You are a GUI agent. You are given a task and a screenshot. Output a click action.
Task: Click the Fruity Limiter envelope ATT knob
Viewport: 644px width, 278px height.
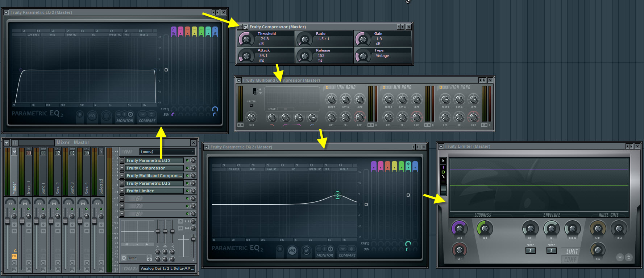pyautogui.click(x=530, y=229)
